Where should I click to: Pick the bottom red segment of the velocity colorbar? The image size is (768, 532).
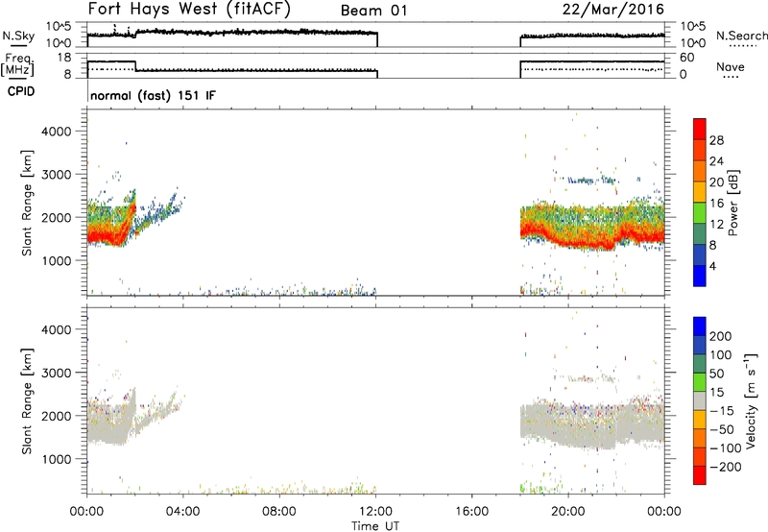coord(700,475)
